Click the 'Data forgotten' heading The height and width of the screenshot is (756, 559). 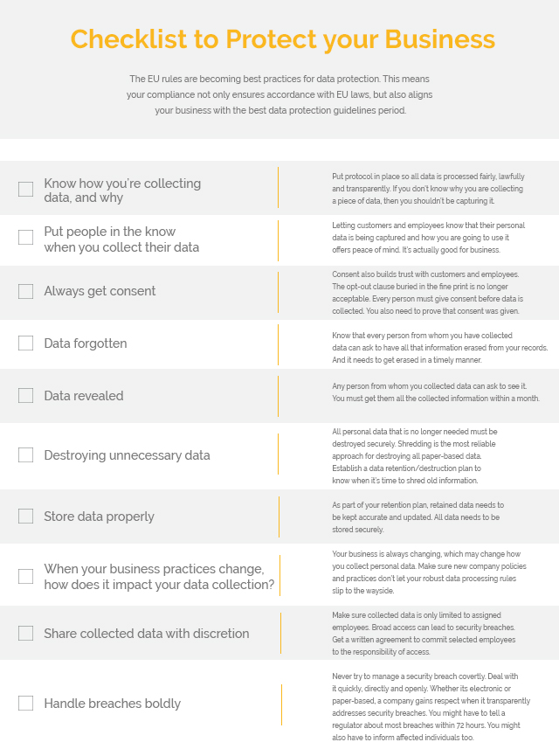[x=86, y=343]
